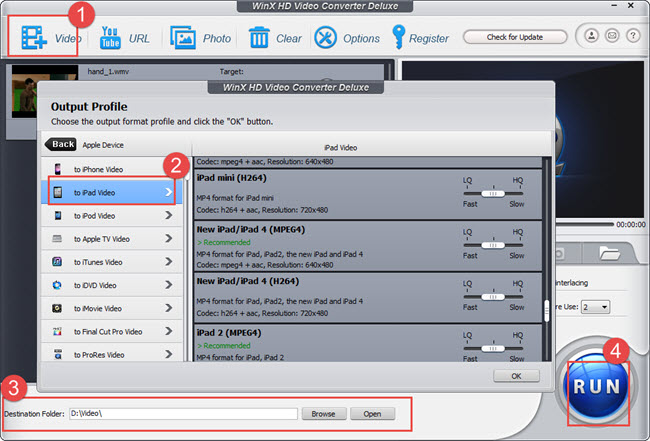Open the destination folder
The image size is (650, 441).
click(x=372, y=414)
